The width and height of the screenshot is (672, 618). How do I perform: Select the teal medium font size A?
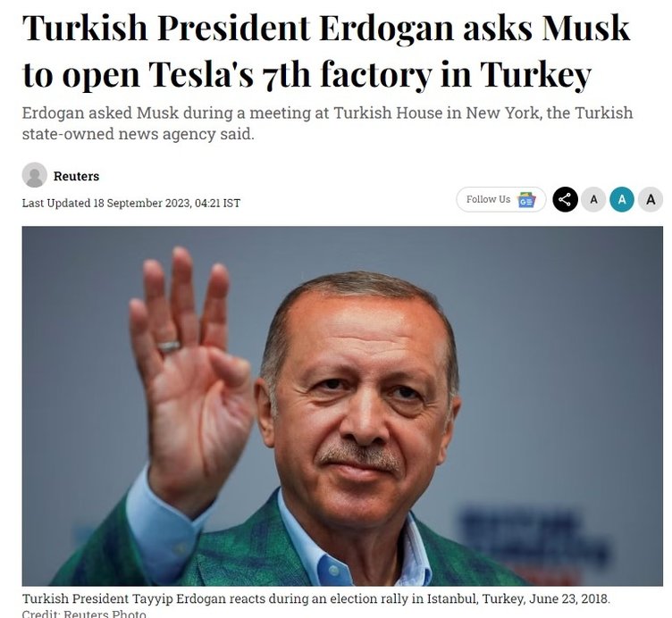pos(622,199)
